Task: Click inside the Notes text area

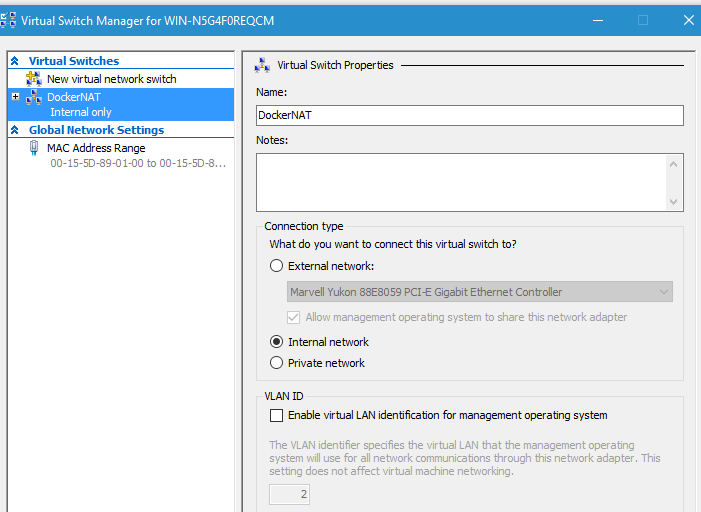Action: [x=460, y=182]
